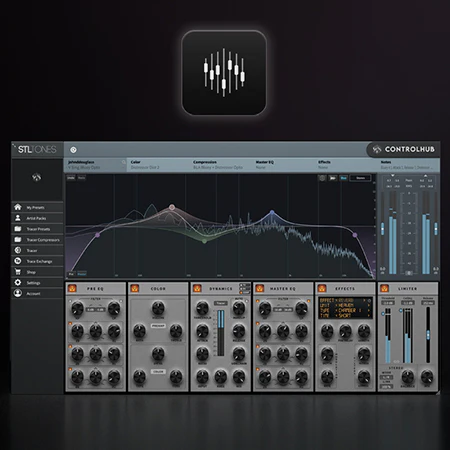The width and height of the screenshot is (450, 450).
Task: Click the round analyzer icon above EQ graph
Action: coord(322,178)
